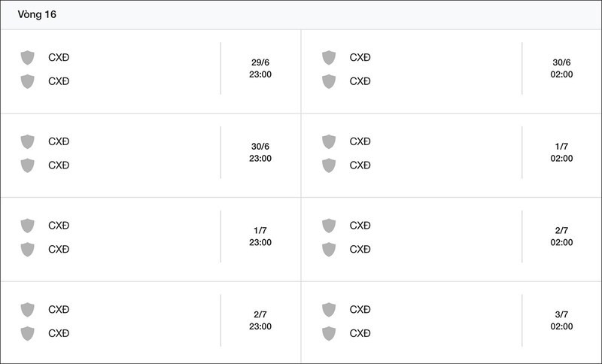The height and width of the screenshot is (364, 602).
Task: Click top team shield in 29/6 23:00 match
Action: 27,58
